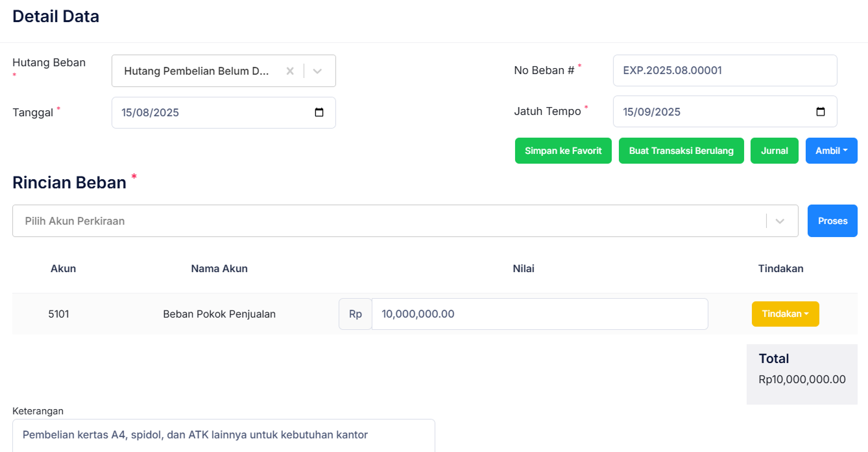Open the yellow Tindakan row menu
Image resolution: width=868 pixels, height=452 pixels.
click(785, 314)
